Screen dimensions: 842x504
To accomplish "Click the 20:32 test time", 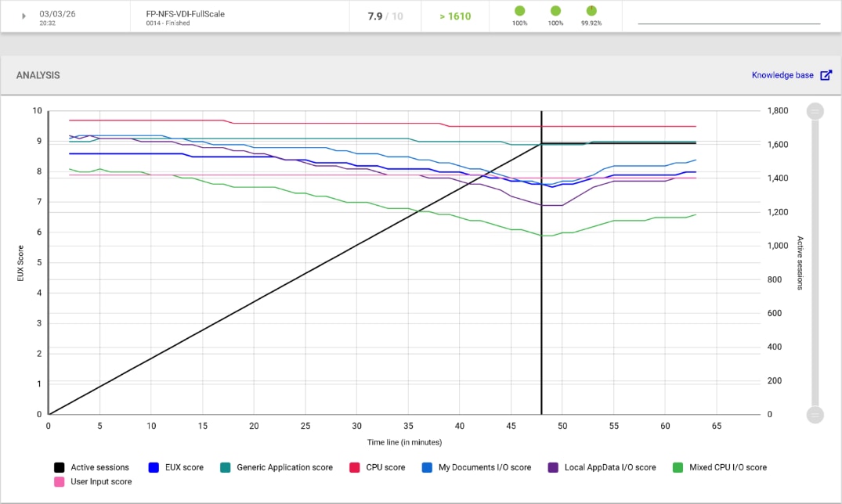I will click(x=47, y=23).
